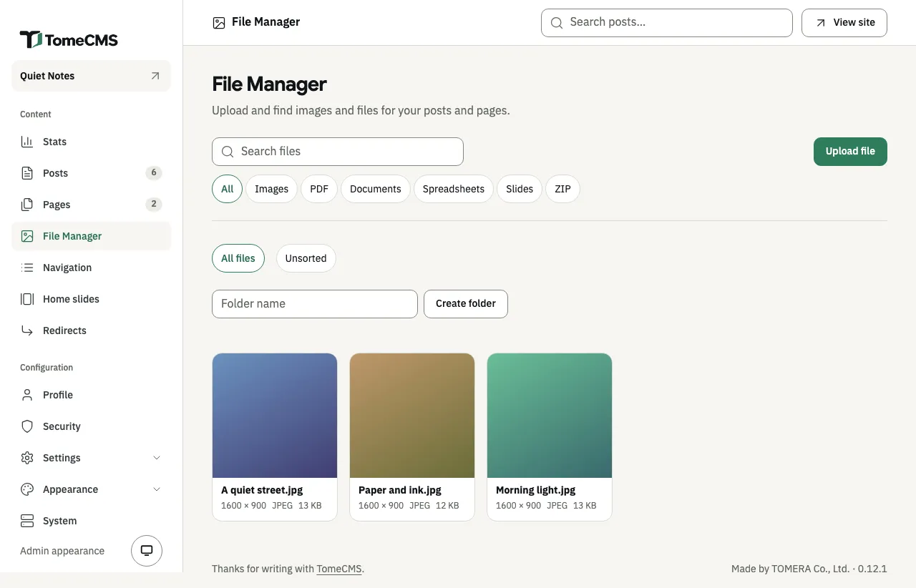Filter files by PDF
This screenshot has height=588, width=916.
[x=319, y=189]
